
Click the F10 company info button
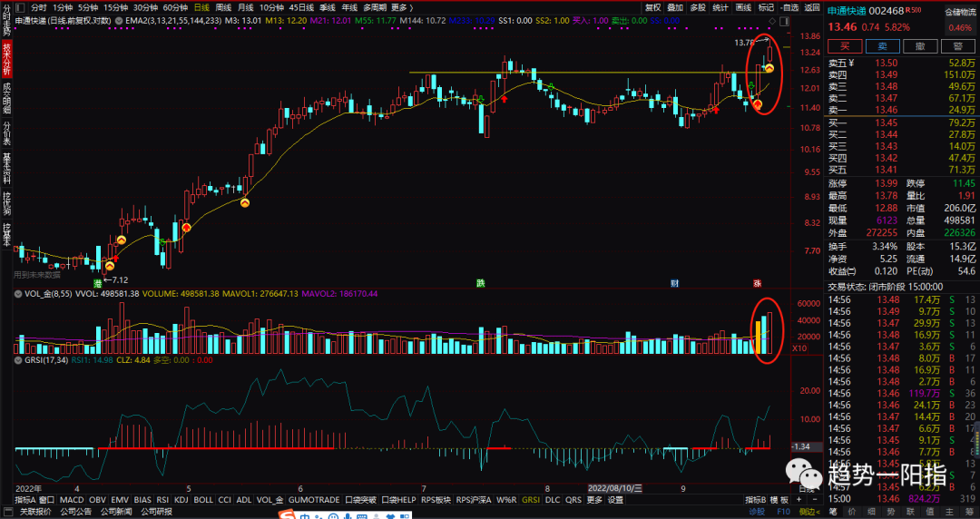click(x=784, y=512)
